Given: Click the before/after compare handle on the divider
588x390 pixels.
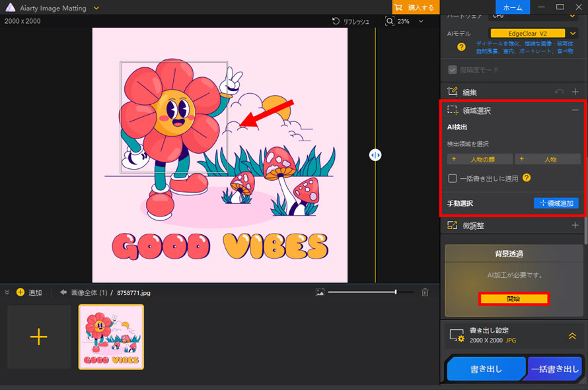Looking at the screenshot, I should (375, 154).
